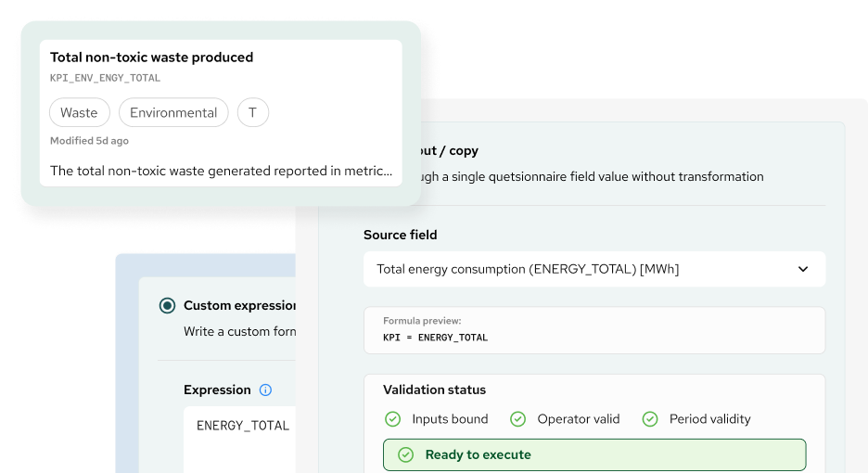Click the Validation status heading
Image resolution: width=868 pixels, height=473 pixels.
pos(434,390)
